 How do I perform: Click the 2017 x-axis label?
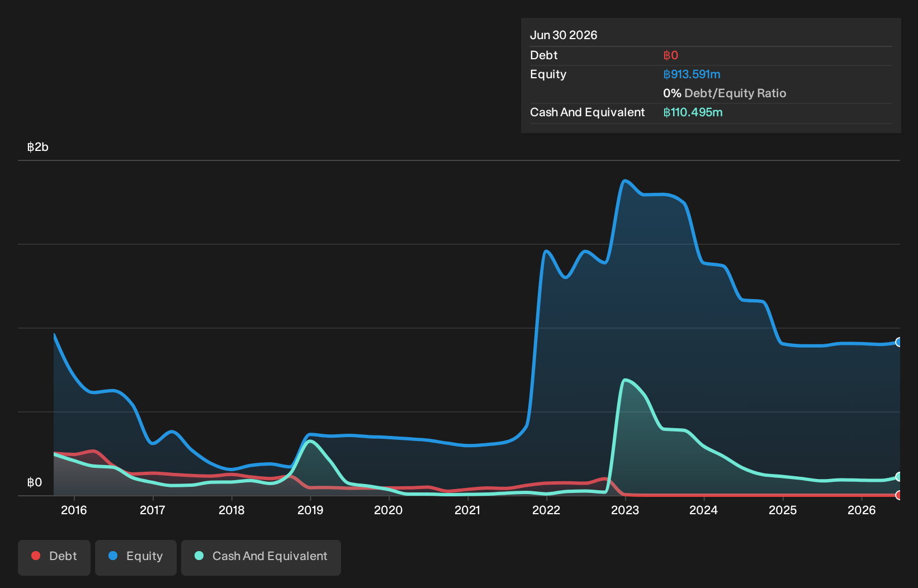coord(153,510)
